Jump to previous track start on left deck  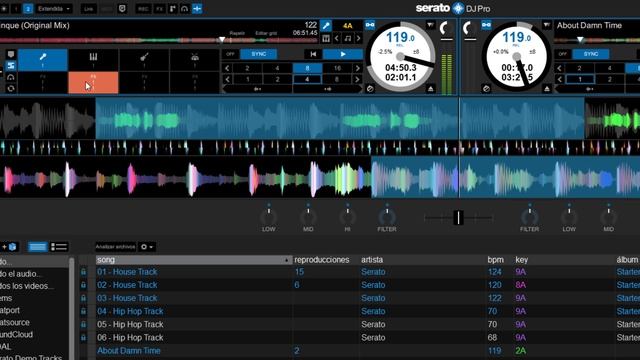point(313,54)
